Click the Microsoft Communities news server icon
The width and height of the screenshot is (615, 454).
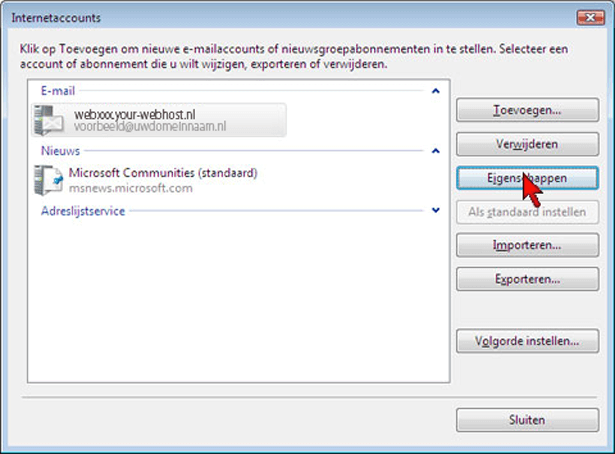[49, 180]
